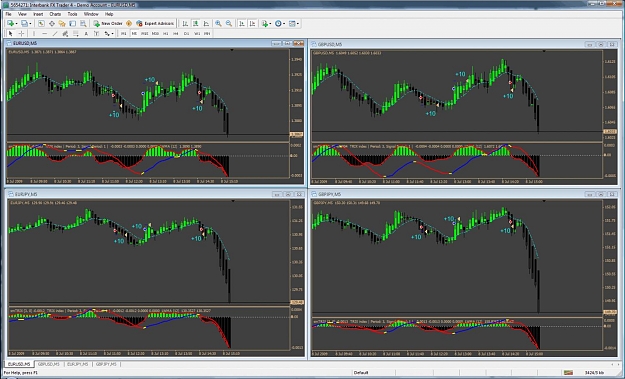
Task: Show the Navigator panel
Action: coord(62,24)
